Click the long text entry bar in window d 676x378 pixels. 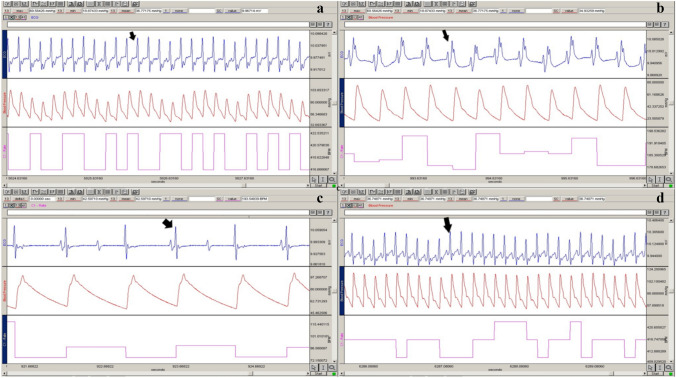click(495, 212)
